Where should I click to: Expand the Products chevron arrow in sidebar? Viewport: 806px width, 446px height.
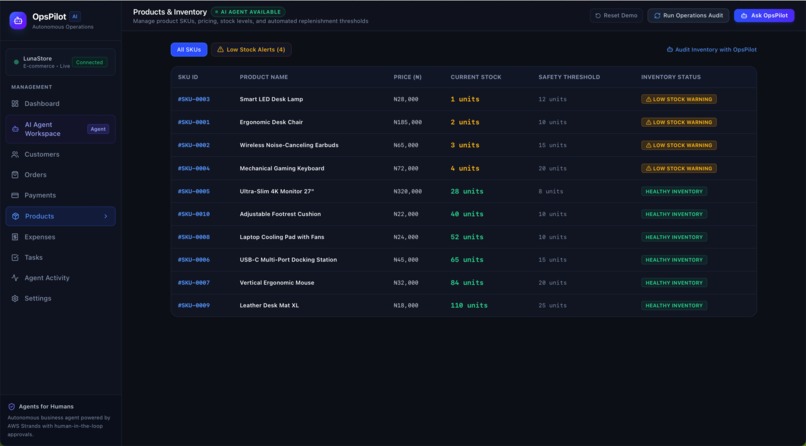coord(106,216)
